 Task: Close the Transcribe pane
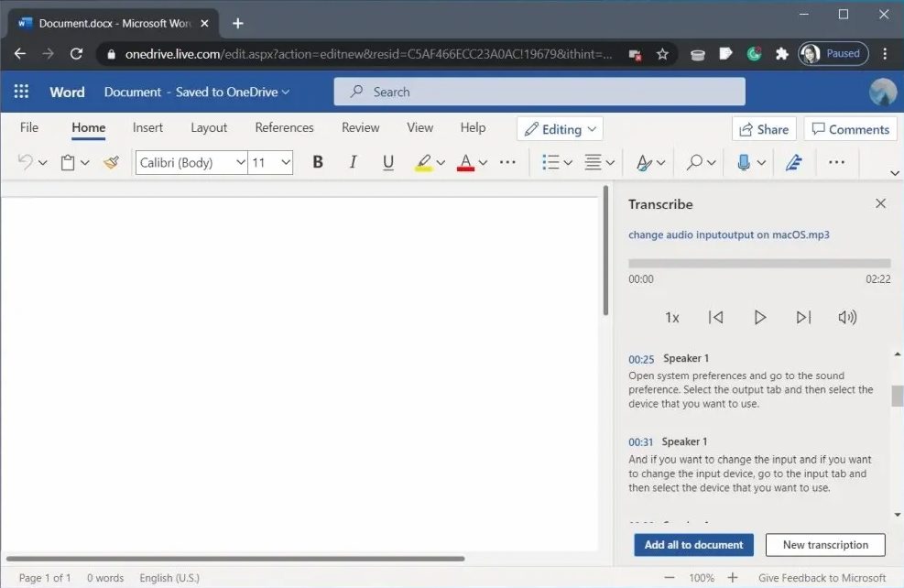click(x=880, y=203)
